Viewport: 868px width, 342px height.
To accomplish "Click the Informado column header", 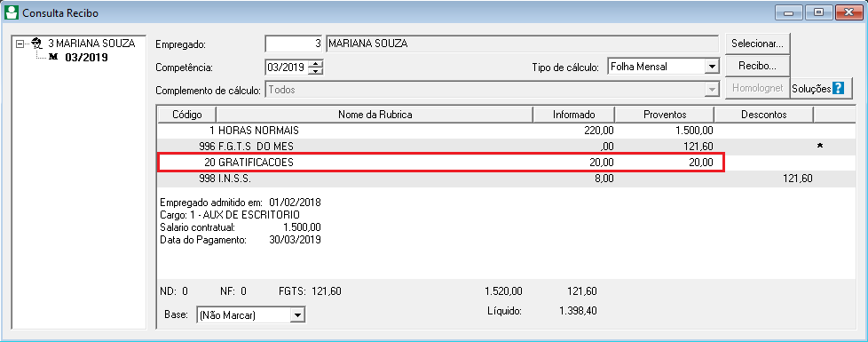I will 574,115.
